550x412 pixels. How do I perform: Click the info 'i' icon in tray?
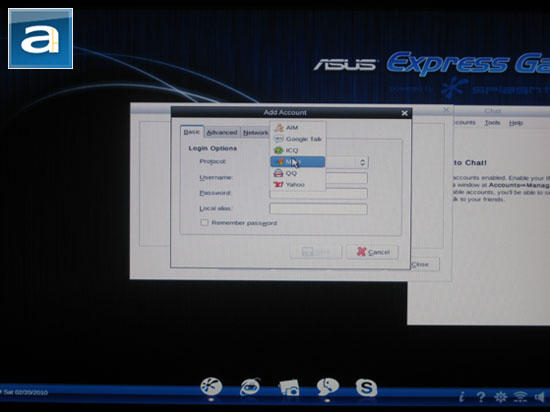tap(462, 397)
